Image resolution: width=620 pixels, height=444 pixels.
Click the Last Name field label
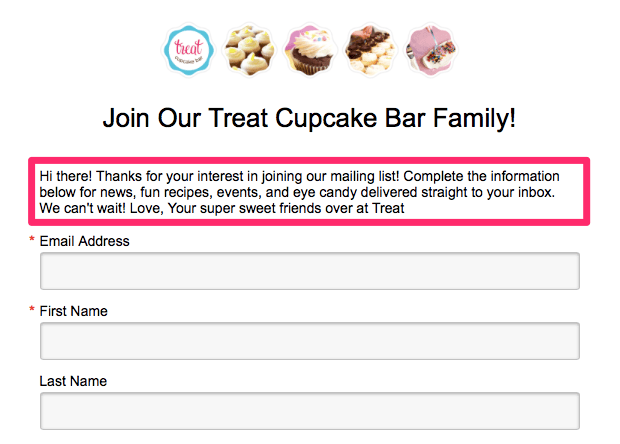tap(73, 381)
